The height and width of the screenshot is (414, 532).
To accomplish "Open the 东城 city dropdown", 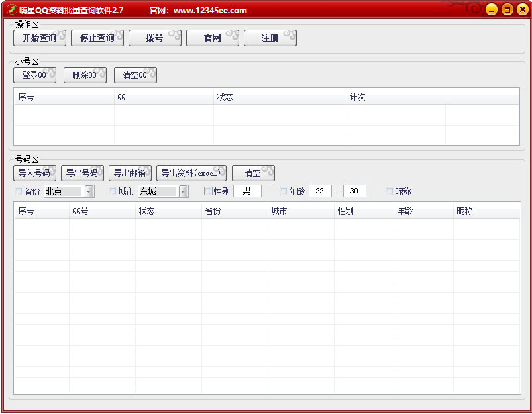I will click(184, 191).
